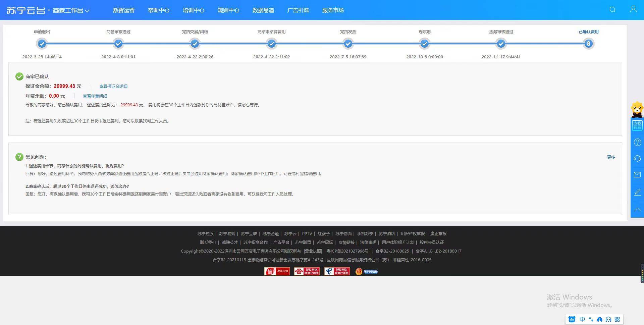Open the 规则中心 menu

[228, 10]
